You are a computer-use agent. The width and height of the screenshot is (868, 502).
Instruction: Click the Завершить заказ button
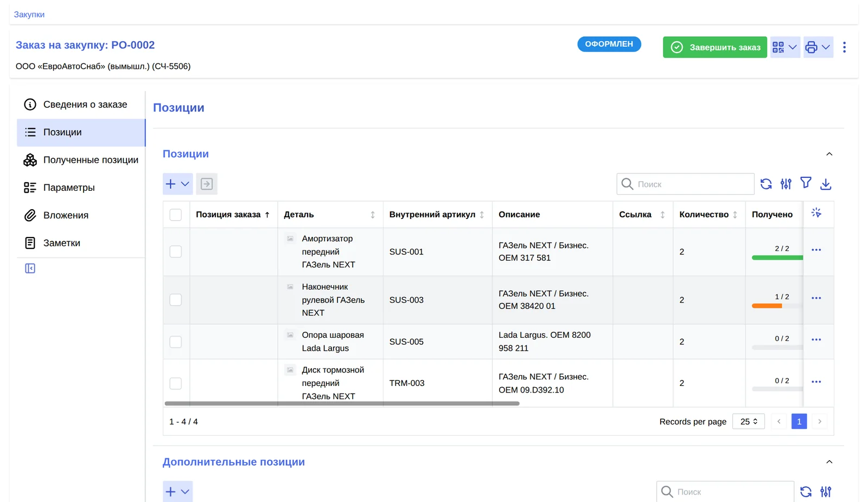pyautogui.click(x=715, y=47)
